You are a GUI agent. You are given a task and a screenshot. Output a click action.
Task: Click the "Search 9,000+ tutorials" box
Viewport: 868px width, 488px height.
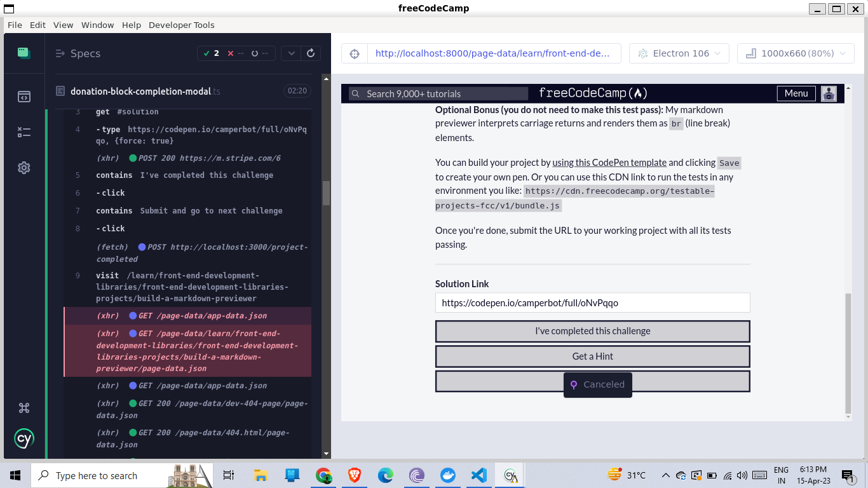438,93
